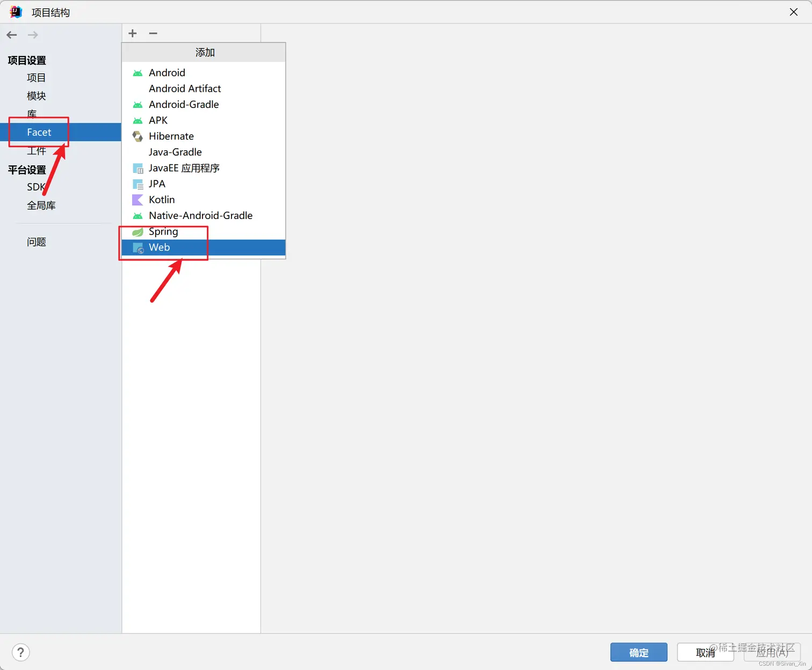Viewport: 812px width, 670px height.
Task: Open SDK platform settings
Action: pos(37,187)
